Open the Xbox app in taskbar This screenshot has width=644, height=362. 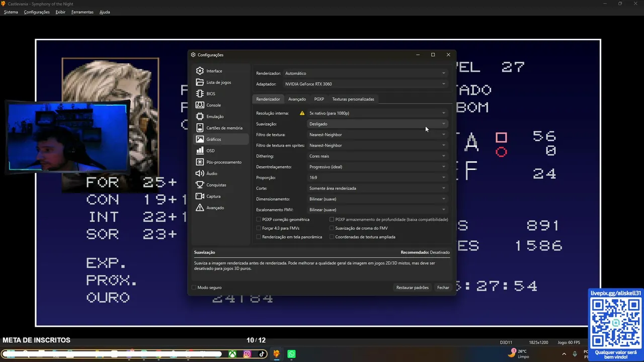(232, 354)
